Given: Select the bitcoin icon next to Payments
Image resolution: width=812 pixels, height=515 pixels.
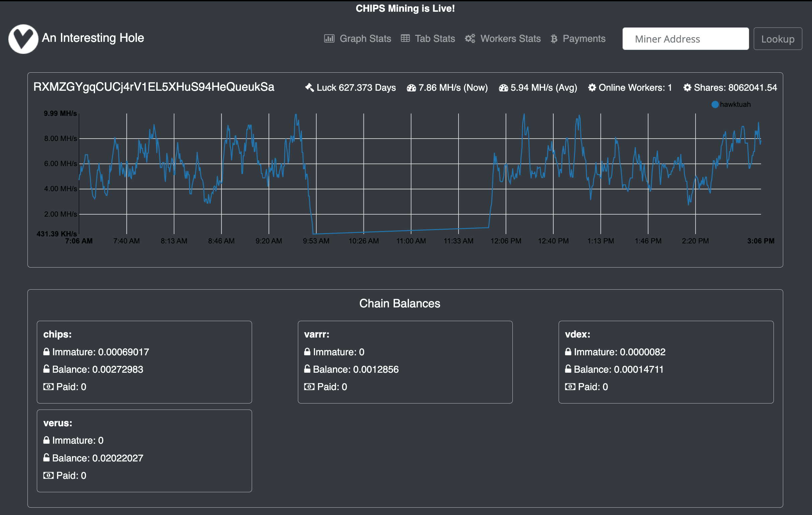Looking at the screenshot, I should pos(554,39).
